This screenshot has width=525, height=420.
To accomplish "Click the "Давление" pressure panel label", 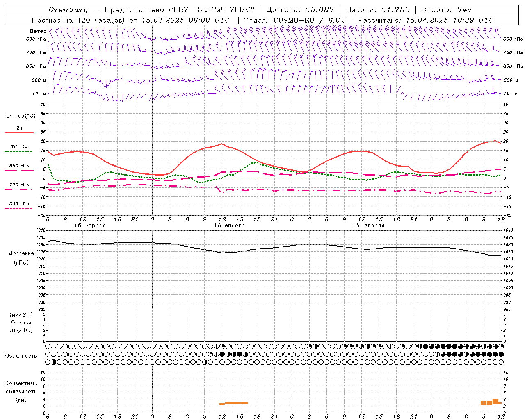I will click(x=21, y=253).
